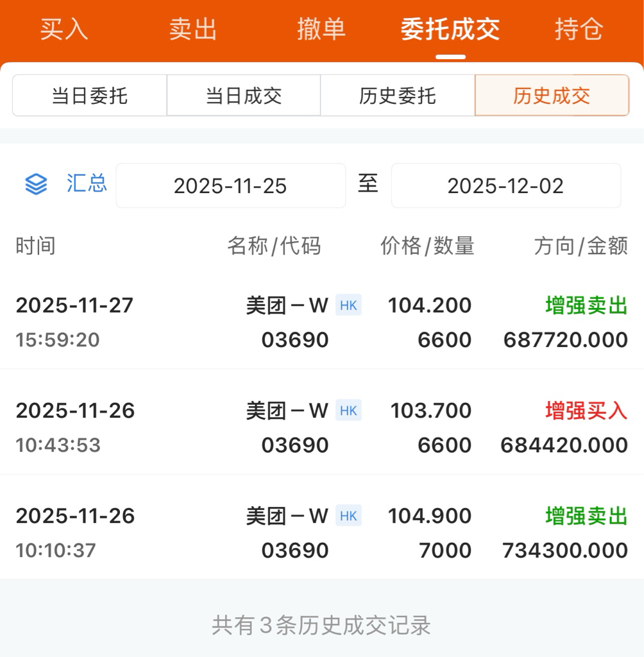Image resolution: width=644 pixels, height=657 pixels.
Task: Click the amount 684420.000
Action: pyautogui.click(x=564, y=445)
